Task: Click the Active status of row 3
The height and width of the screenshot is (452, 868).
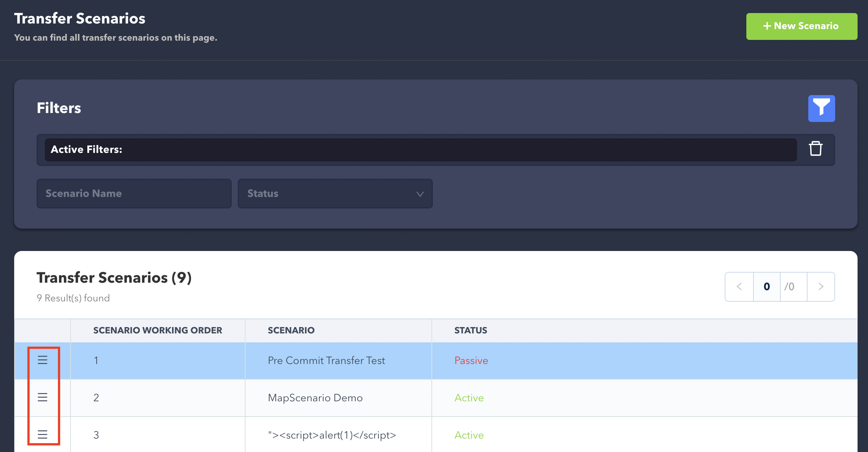Action: tap(469, 435)
